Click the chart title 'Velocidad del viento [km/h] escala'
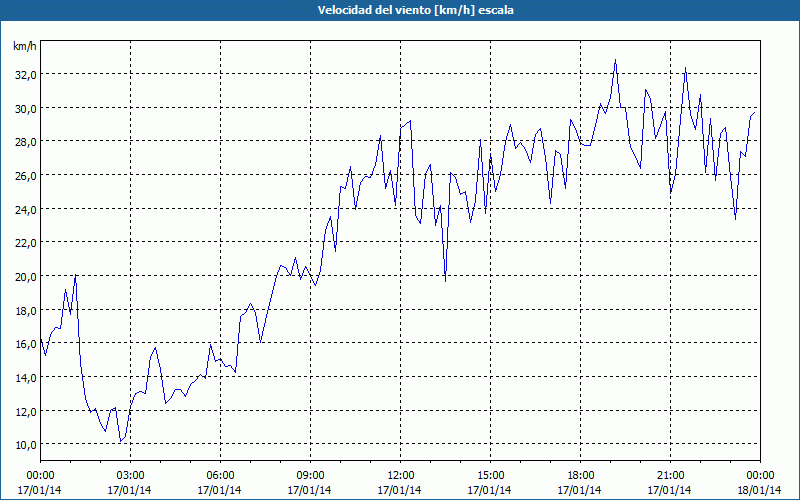Image resolution: width=800 pixels, height=500 pixels. 415,10
